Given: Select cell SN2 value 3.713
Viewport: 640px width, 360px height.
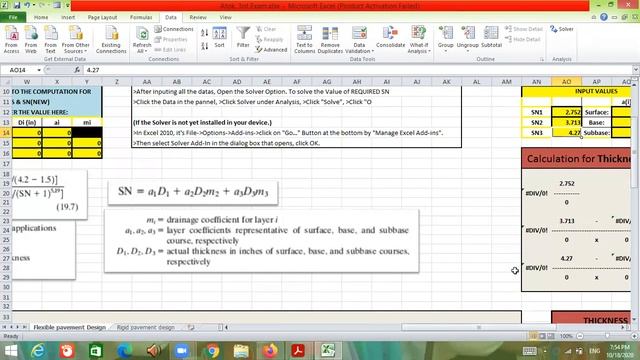Looking at the screenshot, I should 566,122.
